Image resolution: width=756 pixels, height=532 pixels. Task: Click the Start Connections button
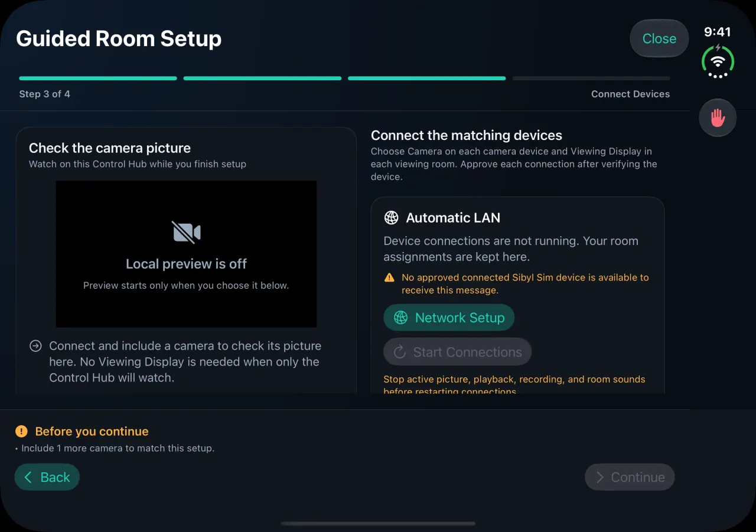coord(458,352)
